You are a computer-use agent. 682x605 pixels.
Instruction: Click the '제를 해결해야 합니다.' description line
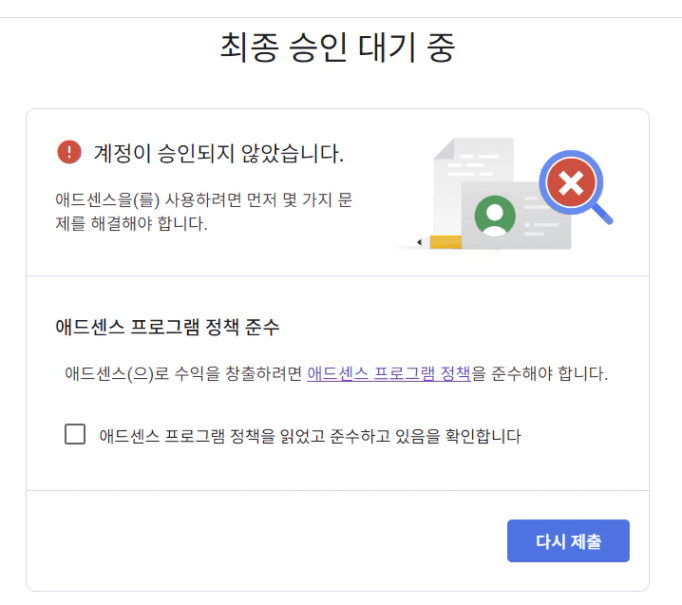(x=131, y=223)
